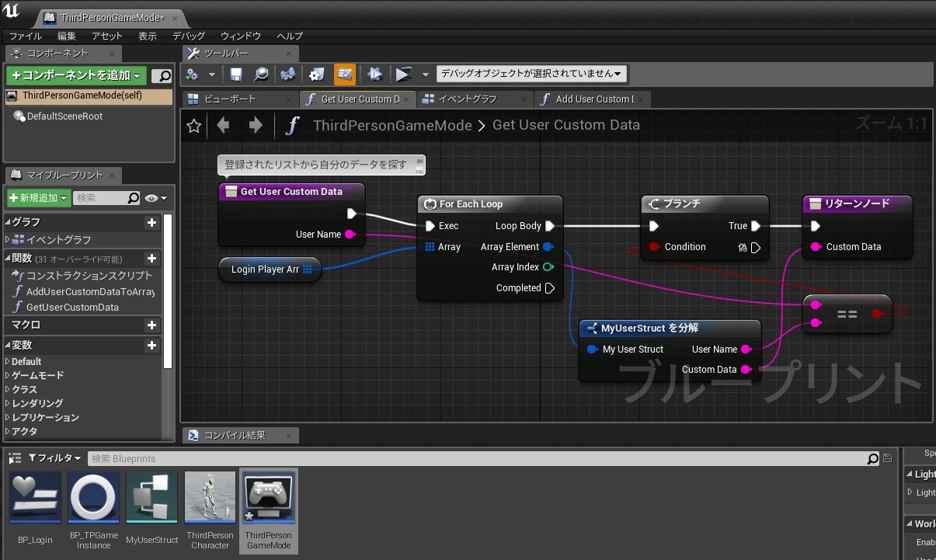Click the Condition input pin on ブランチ
Screen dimensions: 936x560
coord(653,247)
